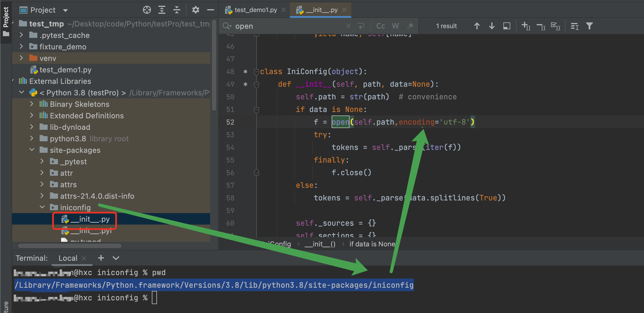Image resolution: width=644 pixels, height=313 pixels.
Task: Collapse the Python 3.8 (testPro) node
Action: pyautogui.click(x=21, y=92)
